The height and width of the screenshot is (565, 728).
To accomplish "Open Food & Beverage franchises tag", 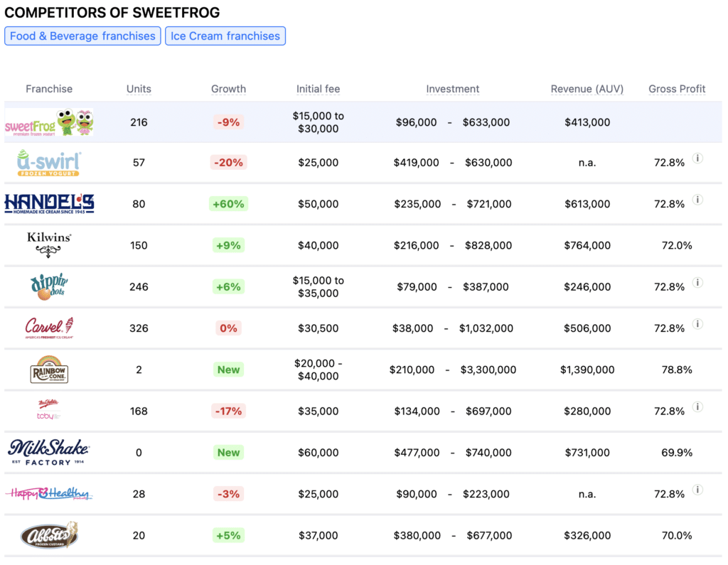I will [82, 36].
